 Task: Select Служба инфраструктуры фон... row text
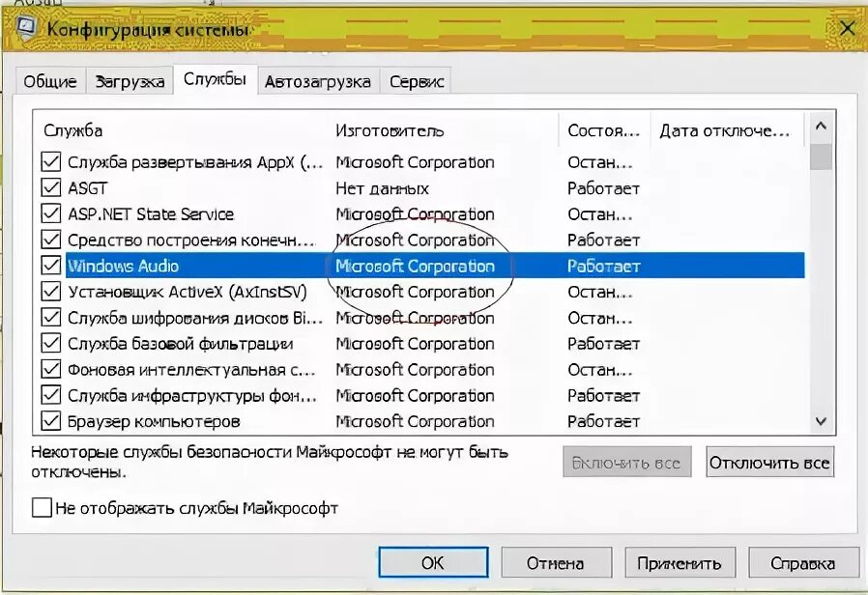[x=192, y=396]
